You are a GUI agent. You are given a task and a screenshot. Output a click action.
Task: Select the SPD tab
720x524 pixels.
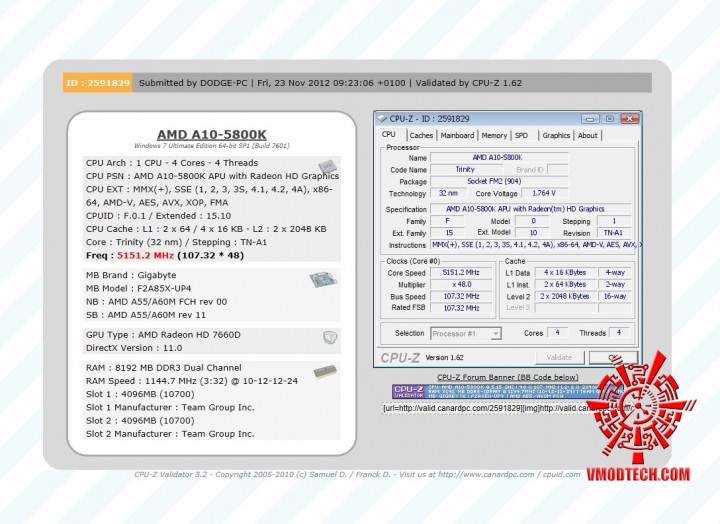(x=521, y=135)
